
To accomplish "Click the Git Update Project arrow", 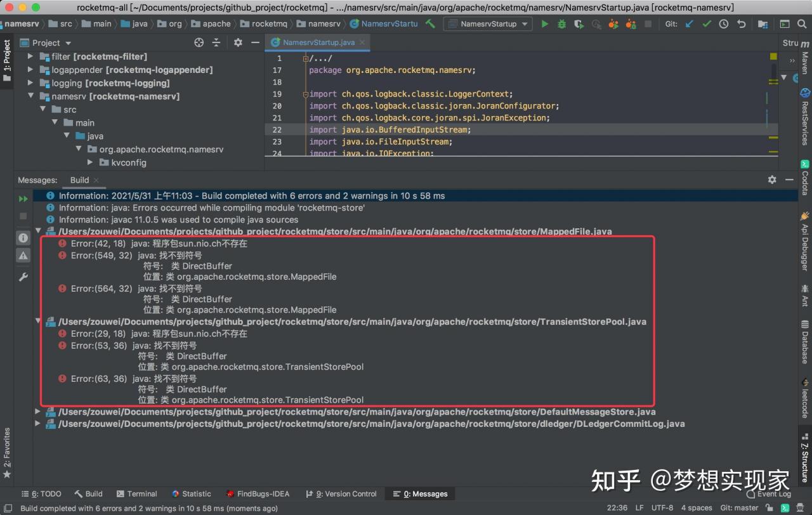I will (690, 23).
